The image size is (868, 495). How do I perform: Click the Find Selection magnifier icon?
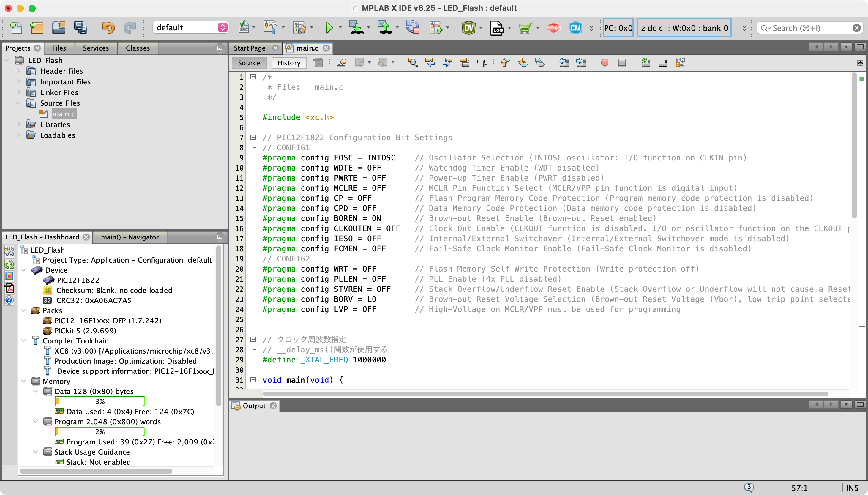[x=412, y=63]
